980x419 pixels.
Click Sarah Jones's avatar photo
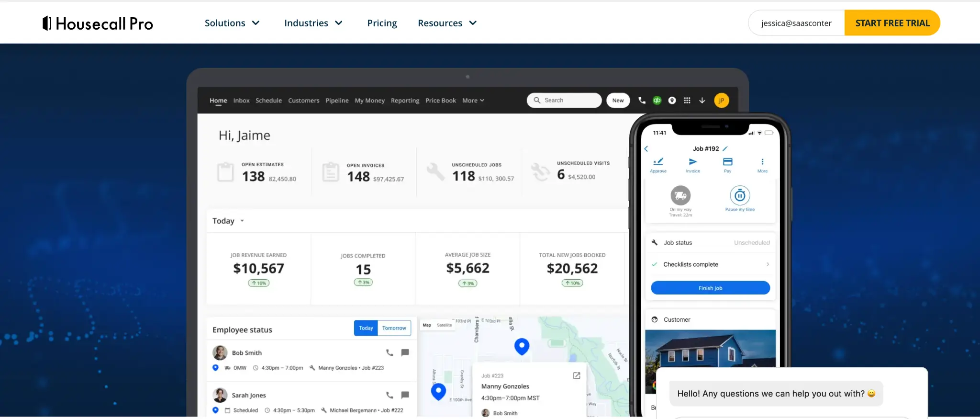pos(220,395)
